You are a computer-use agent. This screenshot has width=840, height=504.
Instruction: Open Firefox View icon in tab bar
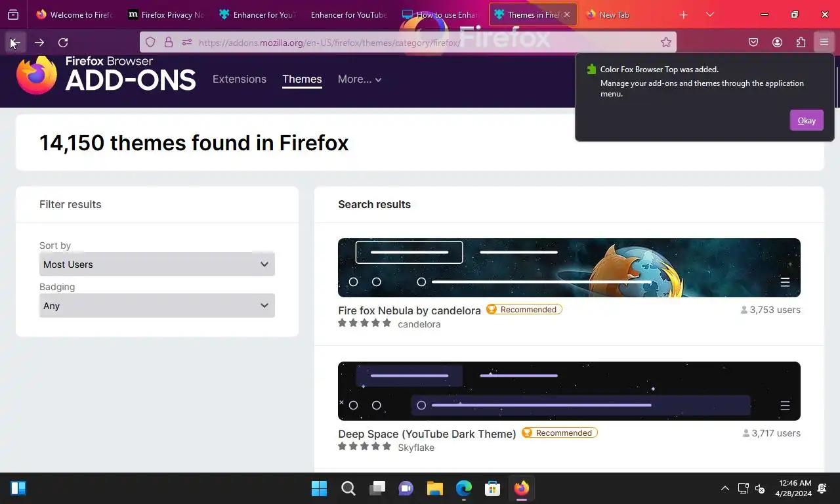(x=13, y=14)
